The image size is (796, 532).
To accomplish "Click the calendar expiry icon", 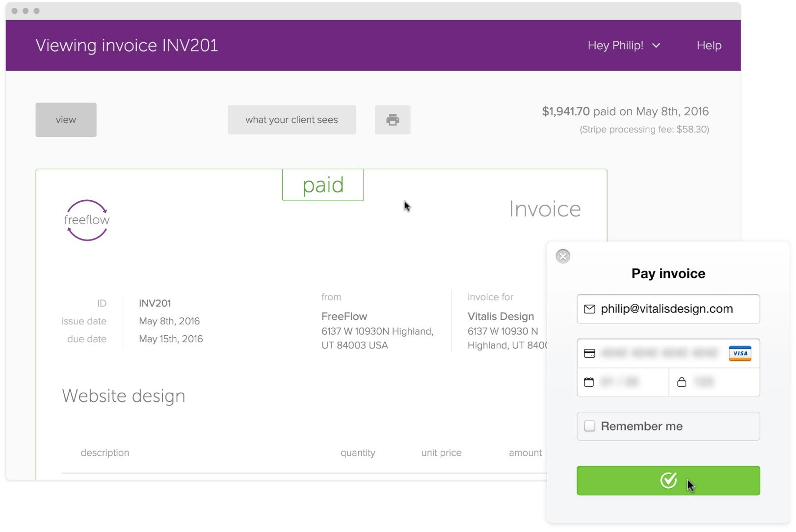I will click(x=589, y=382).
